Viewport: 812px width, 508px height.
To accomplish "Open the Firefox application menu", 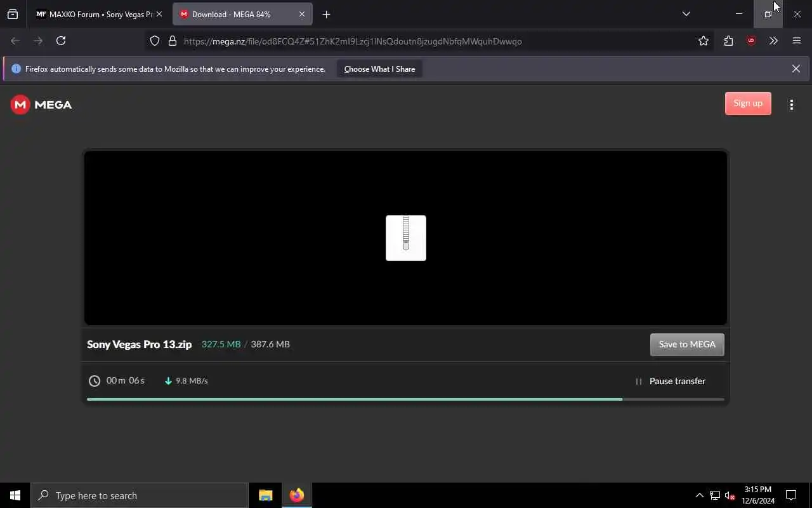I will tap(797, 41).
